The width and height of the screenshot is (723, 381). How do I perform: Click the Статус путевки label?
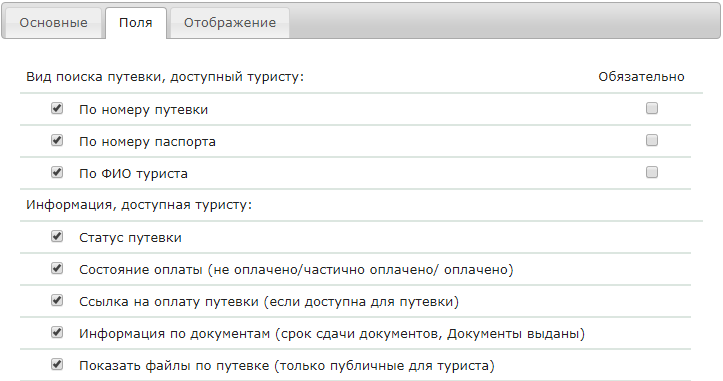point(130,238)
